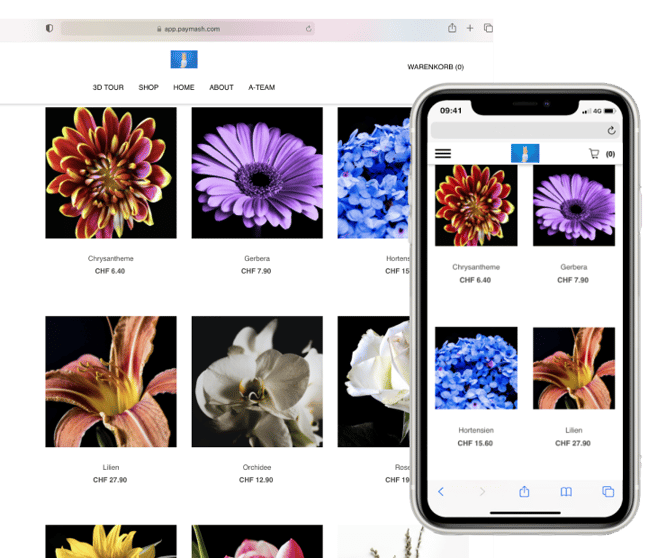This screenshot has width=648, height=558.
Task: Click the privacy shield icon in browser toolbar
Action: [50, 29]
